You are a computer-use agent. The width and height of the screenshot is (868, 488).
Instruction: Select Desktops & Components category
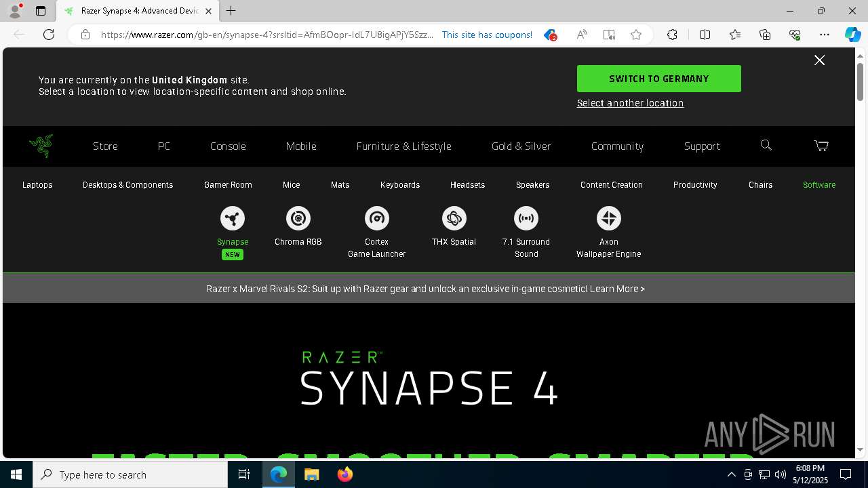click(127, 184)
